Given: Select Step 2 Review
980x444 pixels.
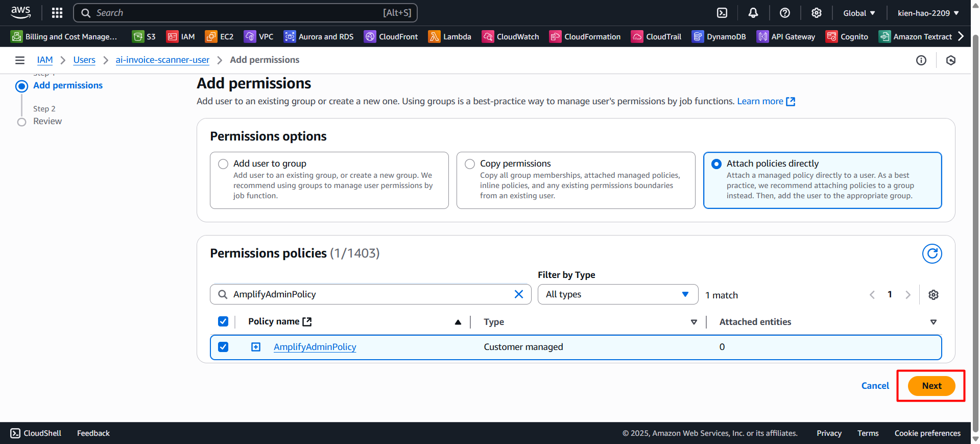Looking at the screenshot, I should (47, 121).
